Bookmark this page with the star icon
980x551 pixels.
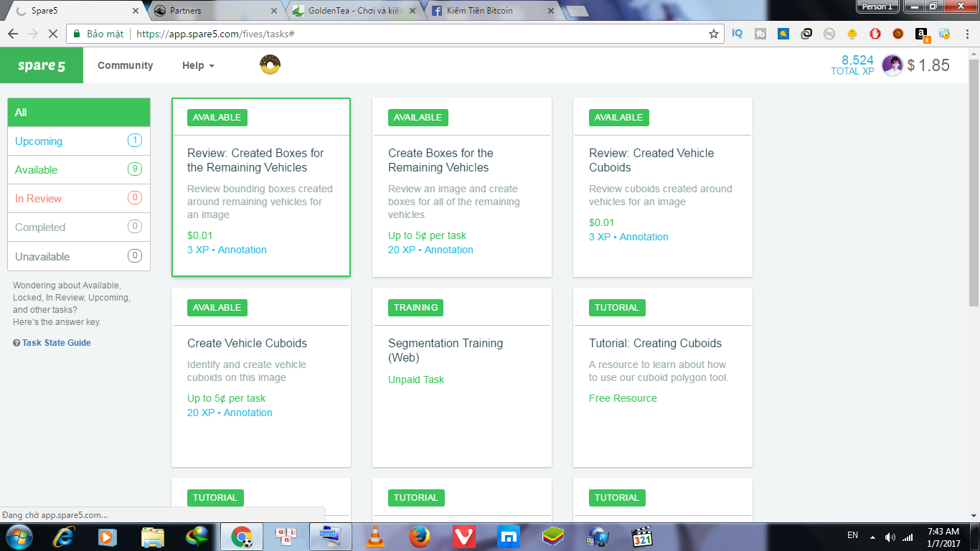714,34
